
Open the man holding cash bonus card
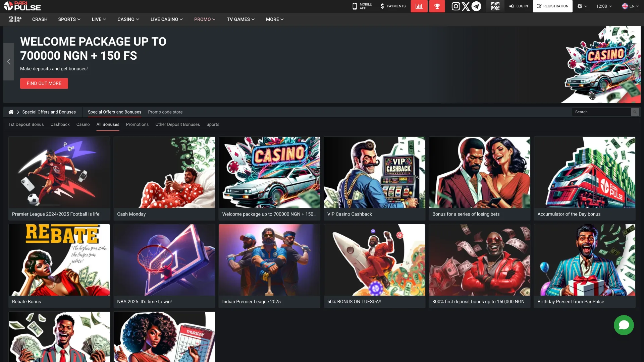point(59,337)
